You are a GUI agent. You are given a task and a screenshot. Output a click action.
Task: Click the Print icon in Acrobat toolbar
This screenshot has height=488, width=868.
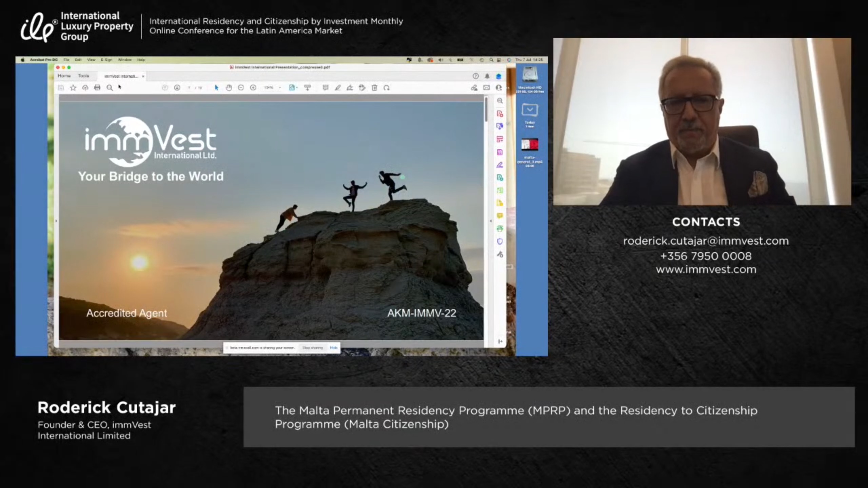97,88
